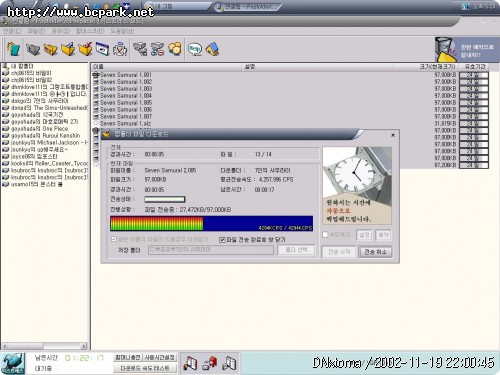Image resolution: width=500 pixels, height=375 pixels.
Task: Click the 예약 button in download dialog
Action: click(383, 235)
